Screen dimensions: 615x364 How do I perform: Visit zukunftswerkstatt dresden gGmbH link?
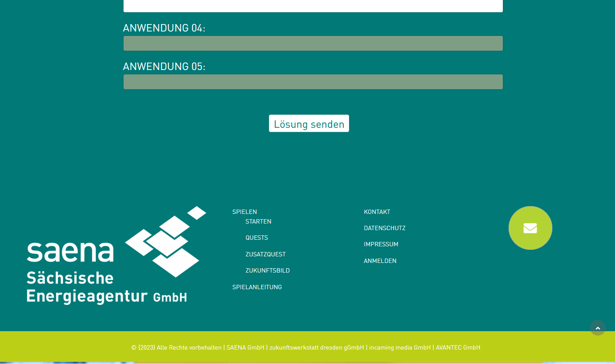(x=316, y=347)
